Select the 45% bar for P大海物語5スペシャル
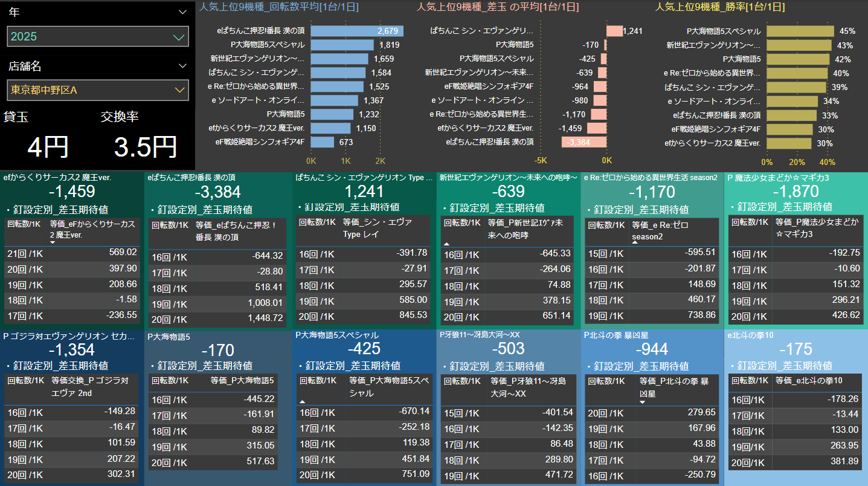Viewport: 868px width, 486px height. click(800, 31)
